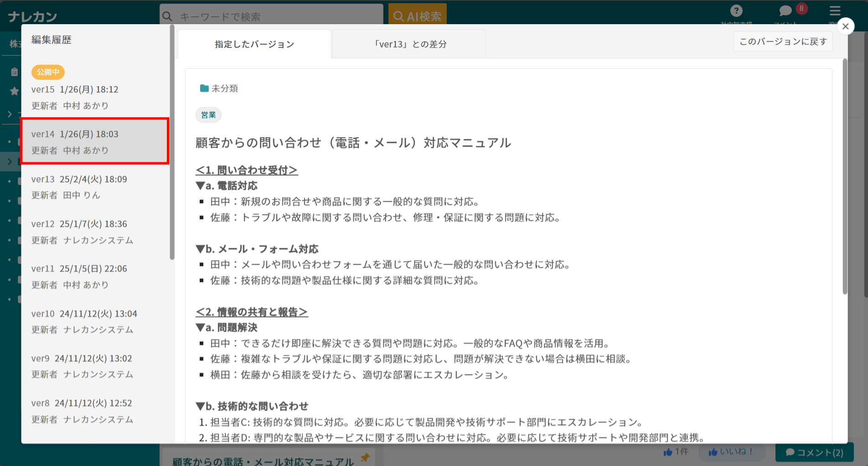Screen dimensions: 868x466
Task: Switch to the 「ver13」との差分 tab
Action: tap(410, 44)
